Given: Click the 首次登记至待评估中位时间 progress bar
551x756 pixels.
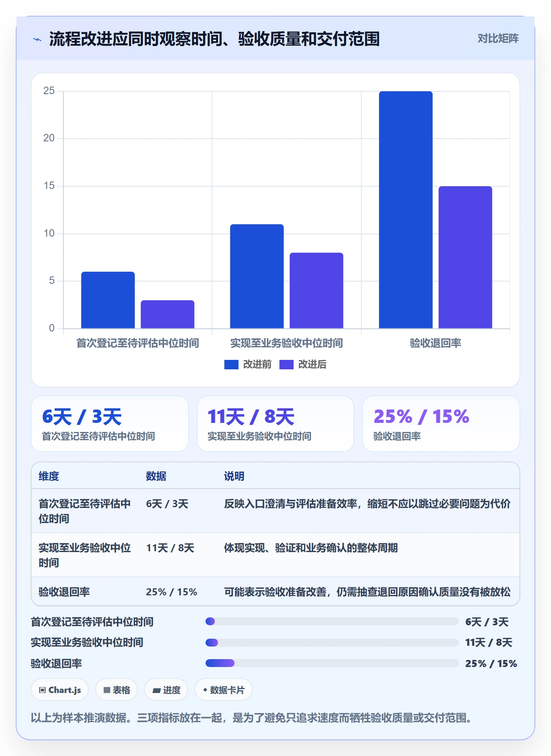Looking at the screenshot, I should [x=332, y=621].
